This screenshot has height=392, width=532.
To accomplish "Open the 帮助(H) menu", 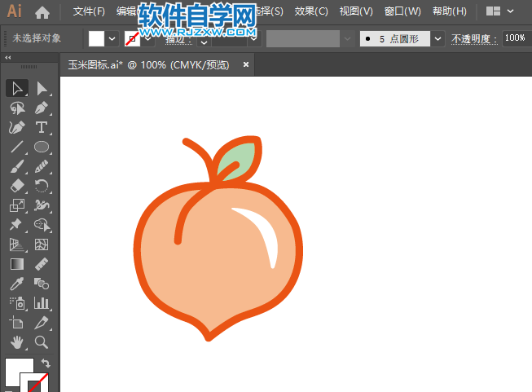I will (x=450, y=11).
